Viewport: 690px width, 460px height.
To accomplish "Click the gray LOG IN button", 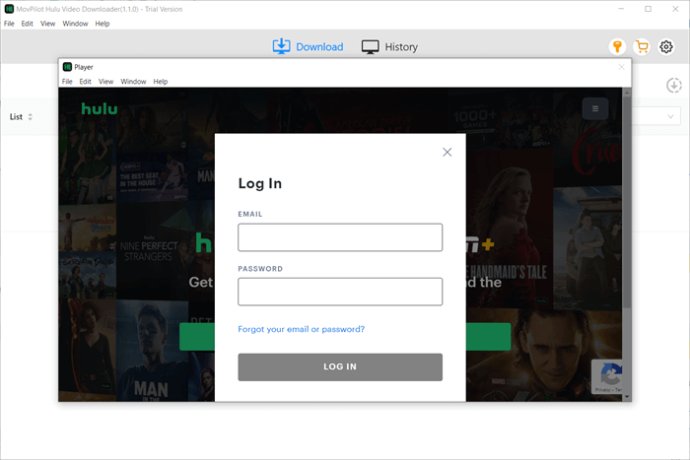I will 340,367.
